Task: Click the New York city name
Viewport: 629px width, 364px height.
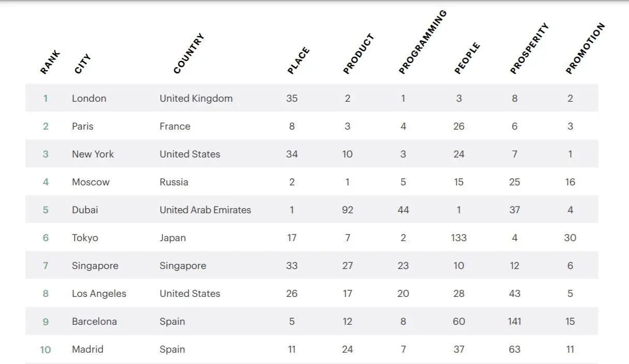Action: click(x=93, y=154)
